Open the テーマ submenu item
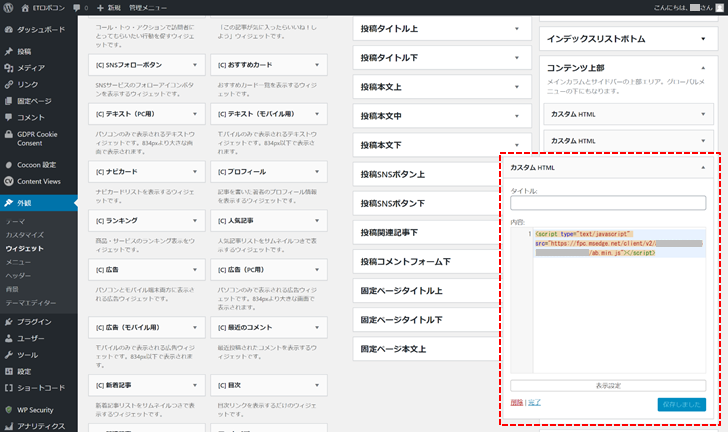 pos(15,222)
